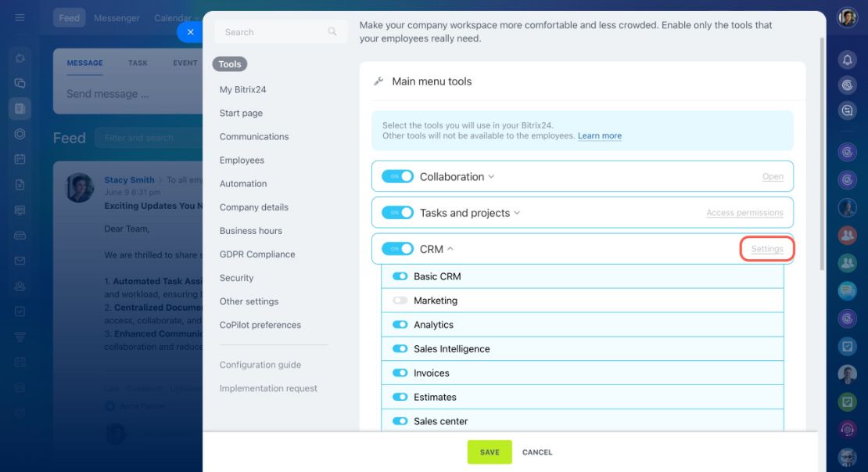Image resolution: width=868 pixels, height=472 pixels.
Task: Toggle the Collaboration tool switch
Action: (397, 176)
